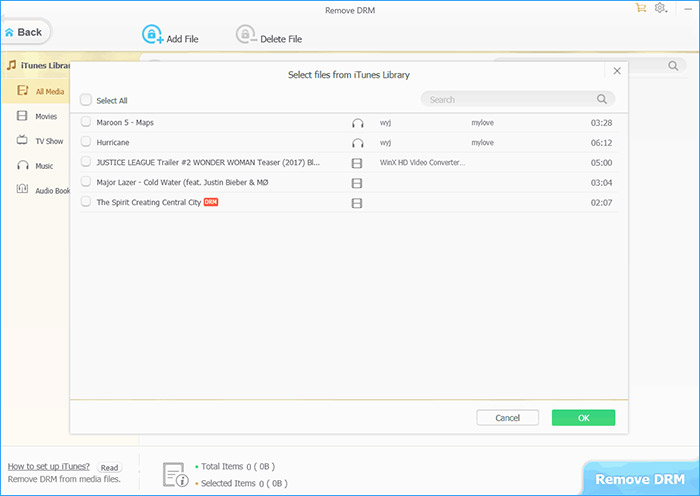Click the Music headphones icon in sidebar
700x496 pixels.
coord(22,165)
